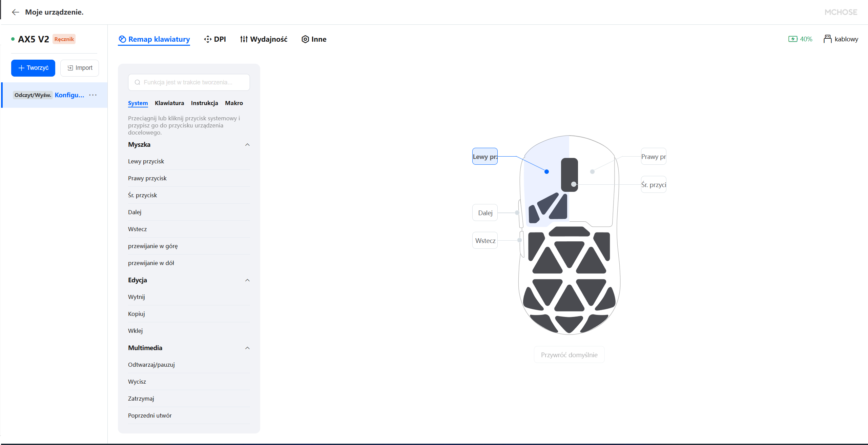The height and width of the screenshot is (445, 868).
Task: Click the search magnifier icon
Action: point(137,82)
